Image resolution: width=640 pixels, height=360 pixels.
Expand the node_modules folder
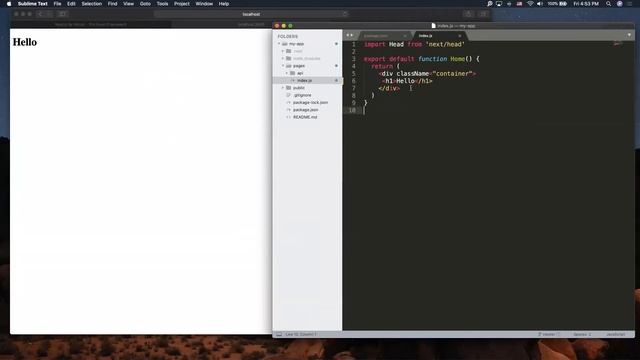[283, 58]
